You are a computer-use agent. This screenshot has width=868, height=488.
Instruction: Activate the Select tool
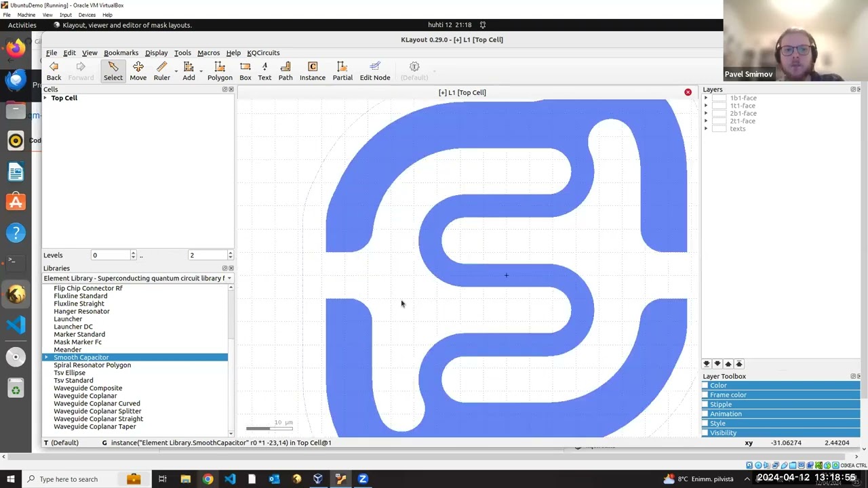[x=113, y=70]
